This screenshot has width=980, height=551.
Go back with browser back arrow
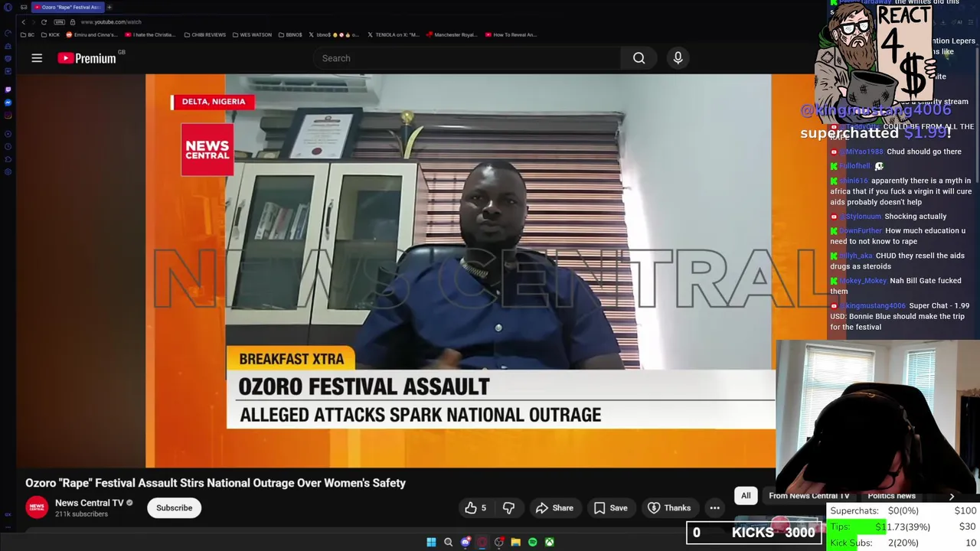[x=23, y=22]
